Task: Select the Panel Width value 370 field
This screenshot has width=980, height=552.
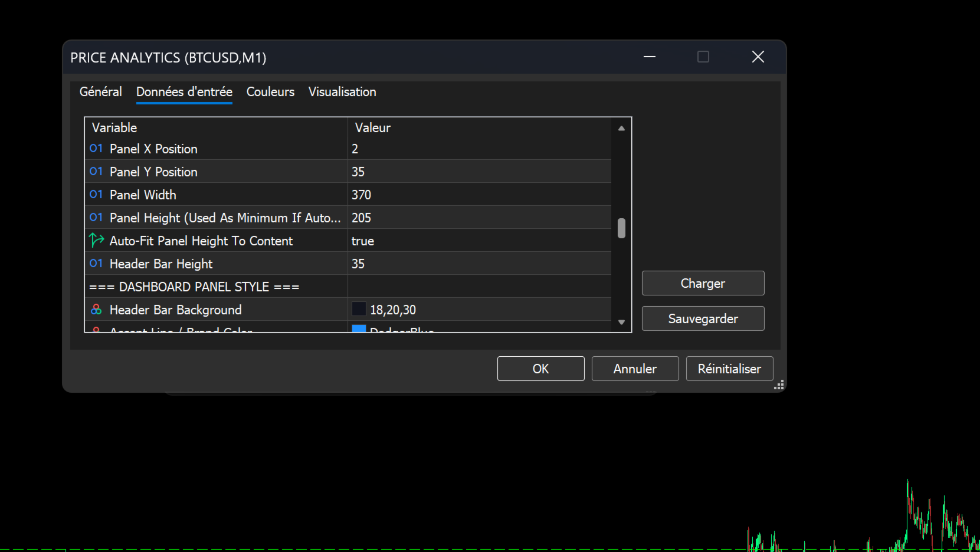Action: [x=479, y=195]
